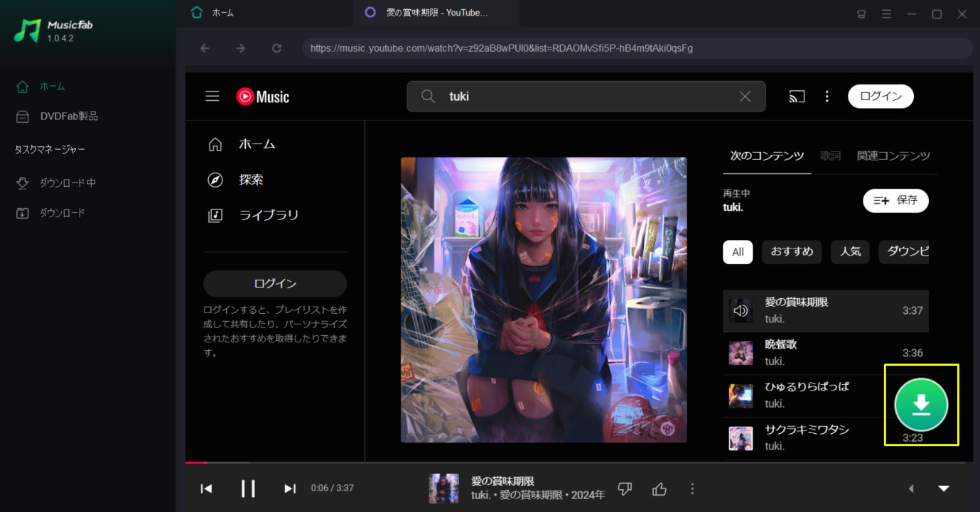Image resolution: width=980 pixels, height=512 pixels.
Task: Expand the hidden player controls arrow
Action: pos(911,489)
